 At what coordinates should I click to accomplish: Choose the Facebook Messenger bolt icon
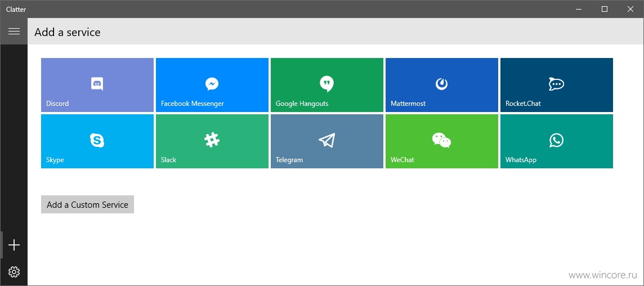pyautogui.click(x=212, y=84)
